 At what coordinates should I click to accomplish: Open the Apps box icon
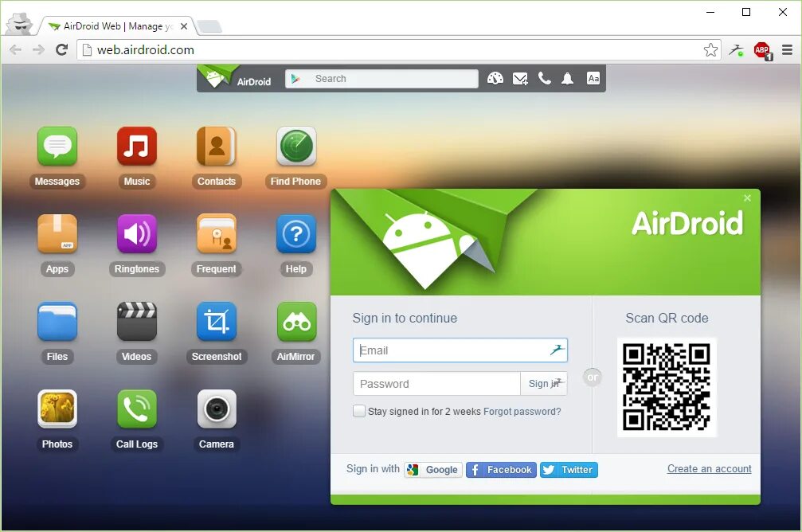[x=57, y=234]
